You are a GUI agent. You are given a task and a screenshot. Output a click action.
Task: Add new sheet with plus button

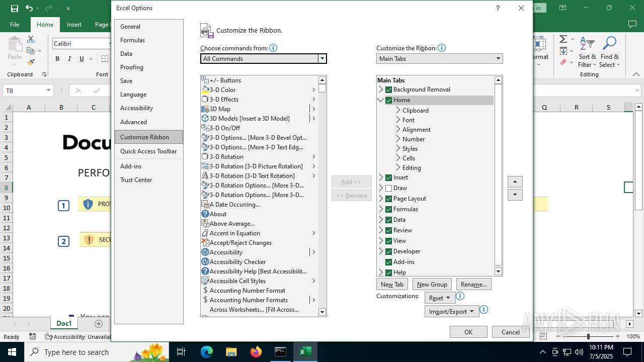pyautogui.click(x=99, y=323)
